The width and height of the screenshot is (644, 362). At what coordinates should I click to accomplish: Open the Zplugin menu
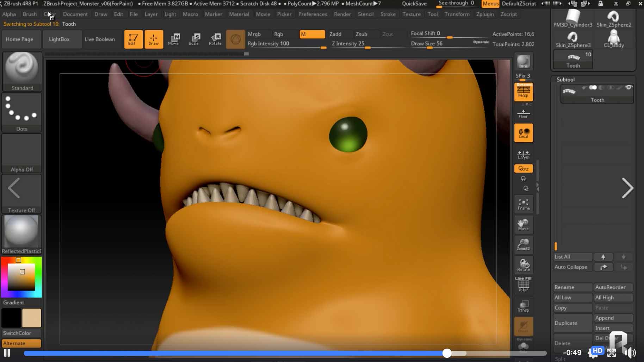(x=485, y=14)
